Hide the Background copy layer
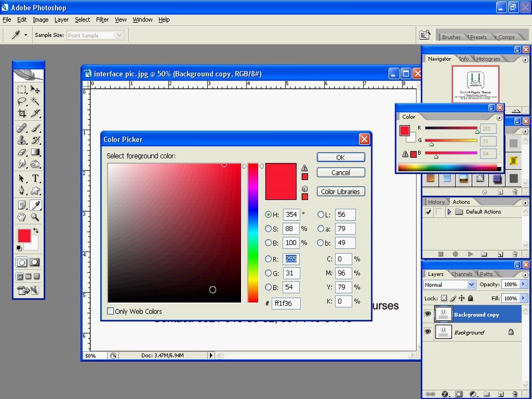Viewport: 532px width, 399px height. click(428, 314)
